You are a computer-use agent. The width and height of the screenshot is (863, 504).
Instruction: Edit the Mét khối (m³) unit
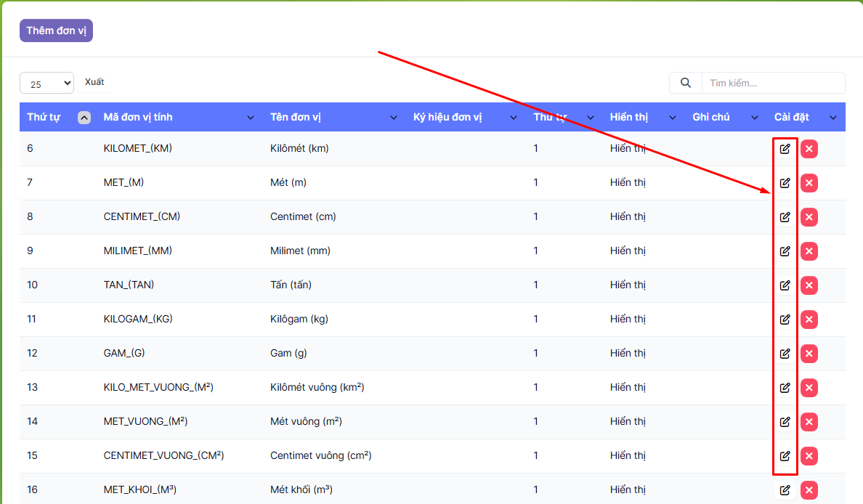[x=785, y=490]
